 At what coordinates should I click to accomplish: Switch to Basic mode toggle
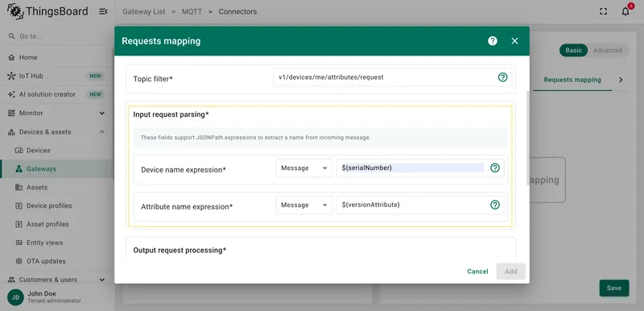click(574, 50)
